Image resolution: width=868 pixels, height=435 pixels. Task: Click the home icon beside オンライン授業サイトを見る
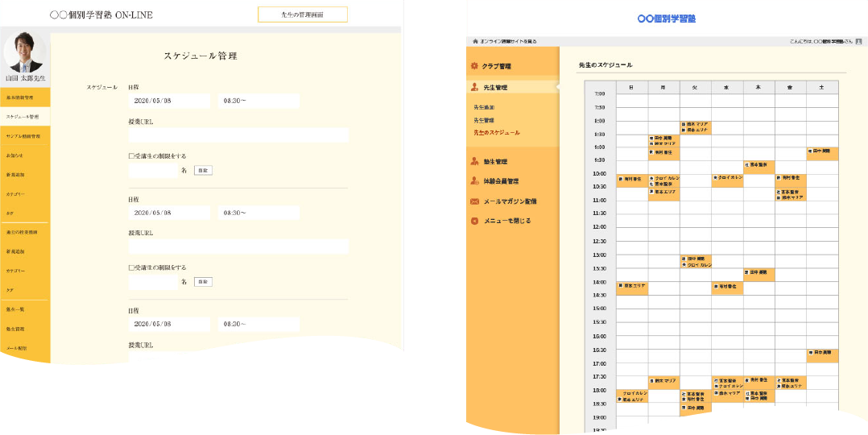475,40
